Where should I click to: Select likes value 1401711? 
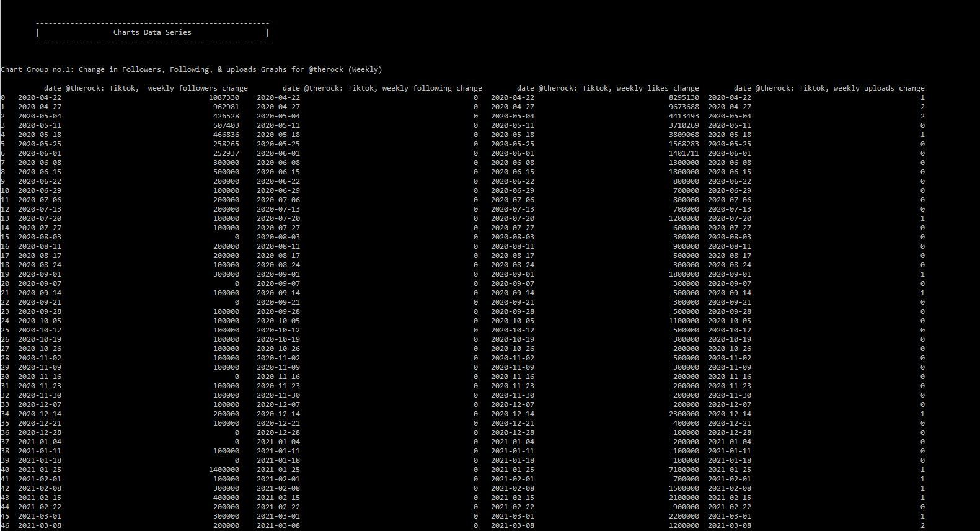pos(684,153)
